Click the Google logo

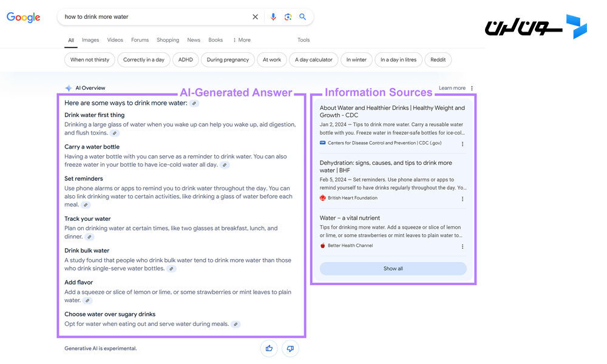click(23, 18)
